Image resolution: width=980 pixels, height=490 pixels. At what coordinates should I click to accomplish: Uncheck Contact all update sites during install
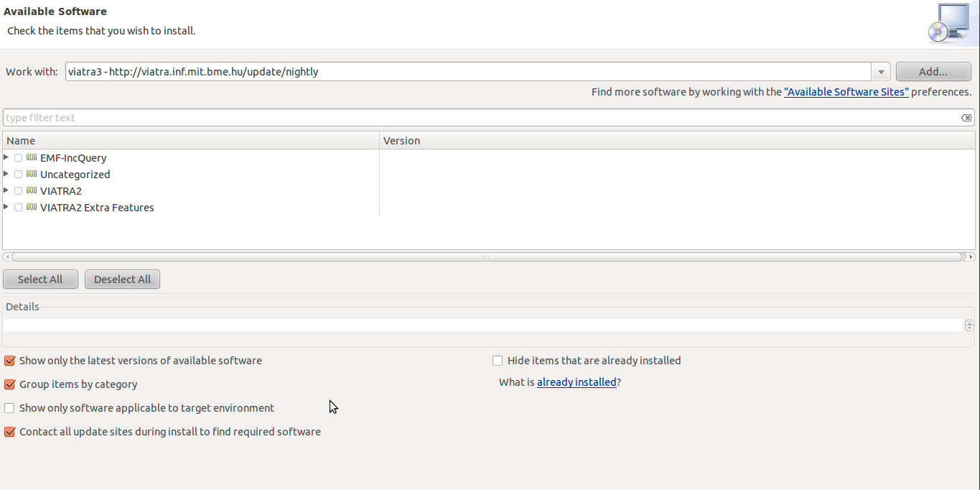point(9,432)
